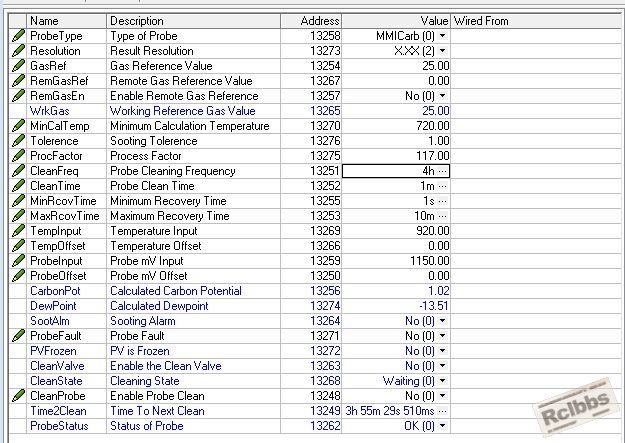The image size is (625, 443).
Task: Click the pencil icon beside ProbeInput
Action: pos(18,261)
